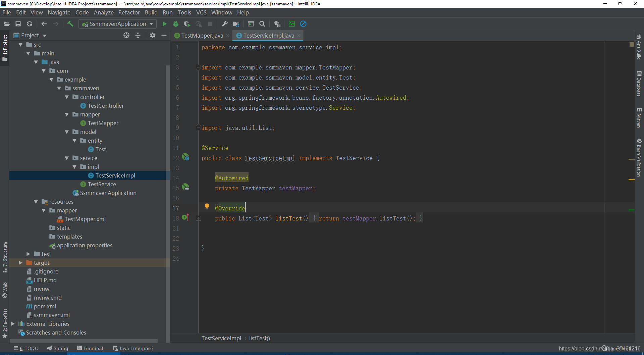
Task: Click the yellow lightbulb intention icon
Action: pos(207,206)
